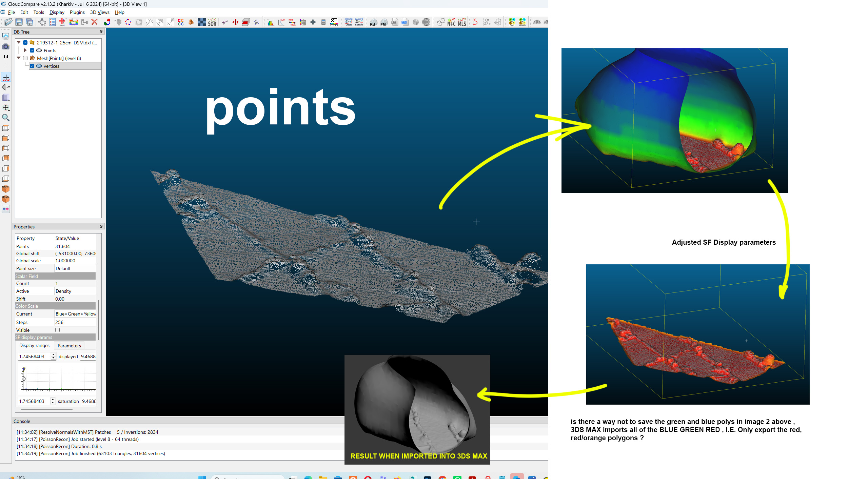Open the Point size Default dropdown
Image resolution: width=868 pixels, height=488 pixels.
pyautogui.click(x=75, y=268)
